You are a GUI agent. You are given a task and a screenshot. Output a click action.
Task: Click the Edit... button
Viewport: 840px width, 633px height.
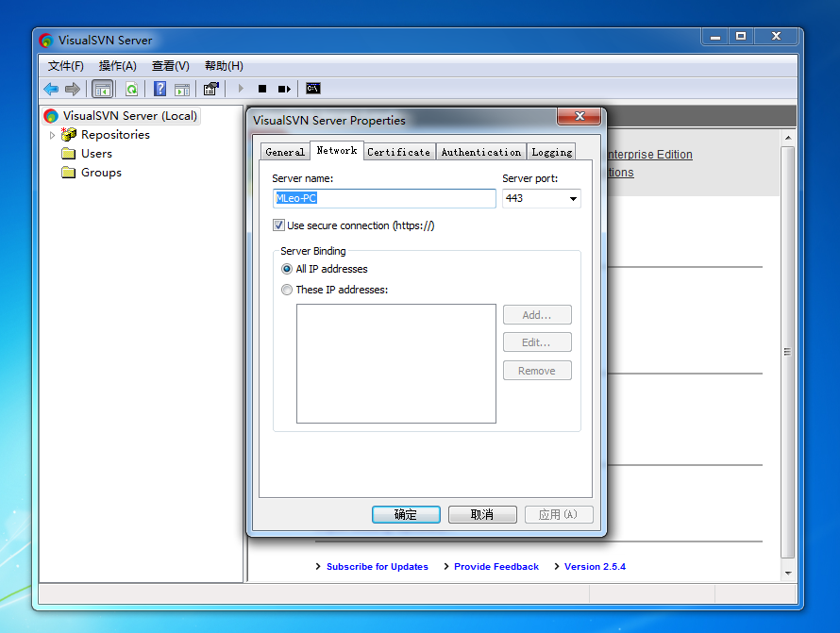click(x=537, y=342)
